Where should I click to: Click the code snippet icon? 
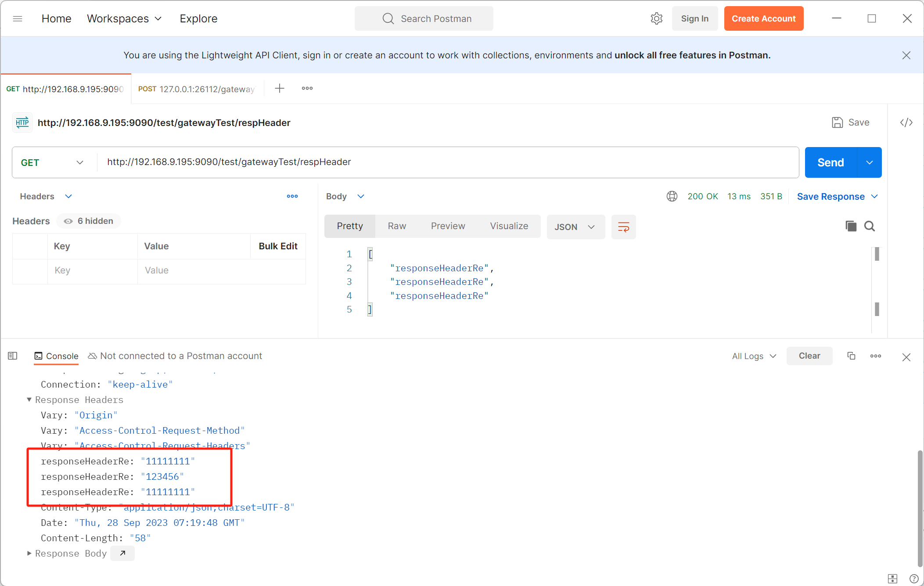tap(906, 122)
